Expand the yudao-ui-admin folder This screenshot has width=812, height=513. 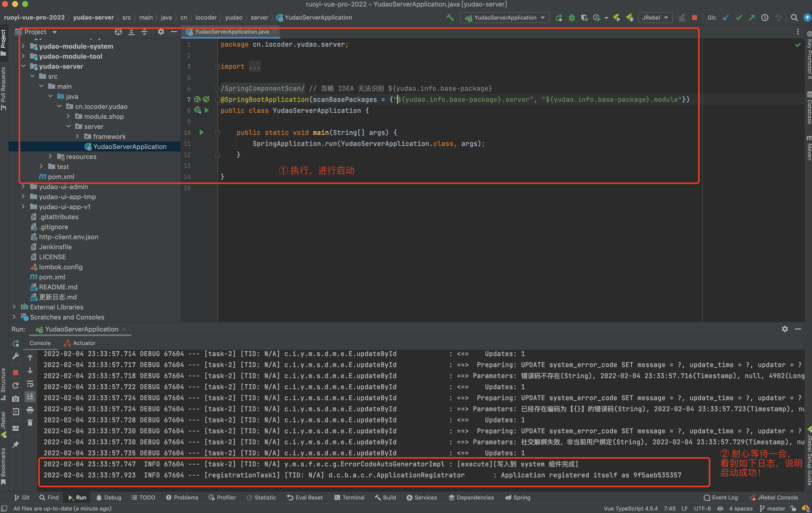click(x=23, y=187)
